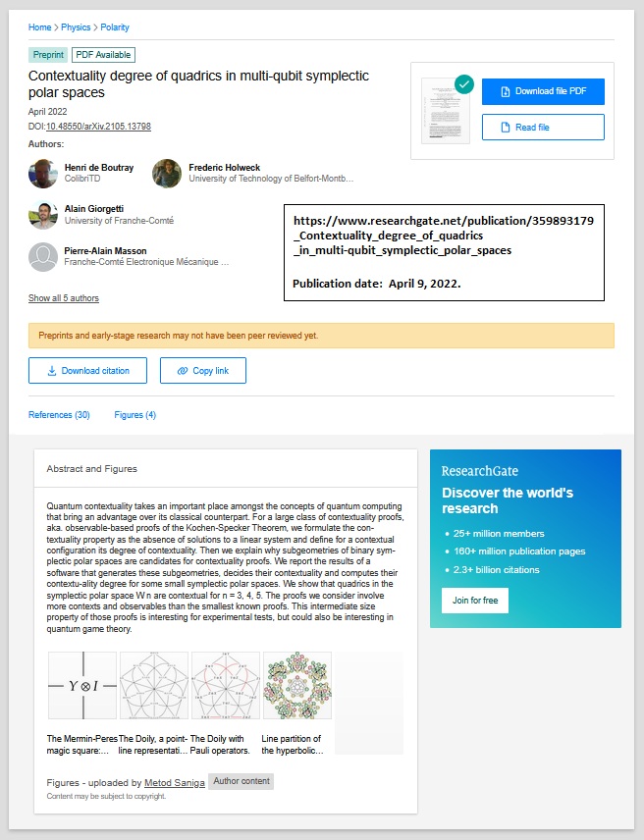The height and width of the screenshot is (840, 644).
Task: Click the Copy link button
Action: pos(202,371)
